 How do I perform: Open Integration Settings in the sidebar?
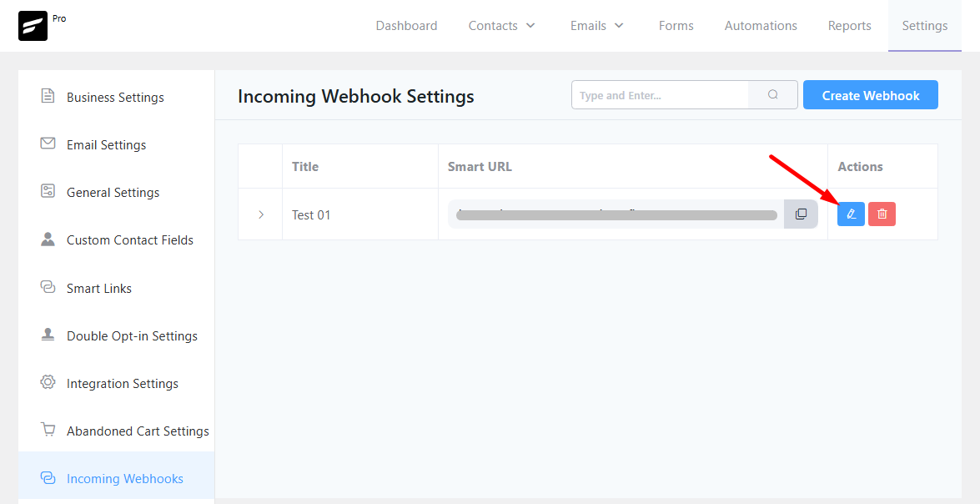pos(122,384)
